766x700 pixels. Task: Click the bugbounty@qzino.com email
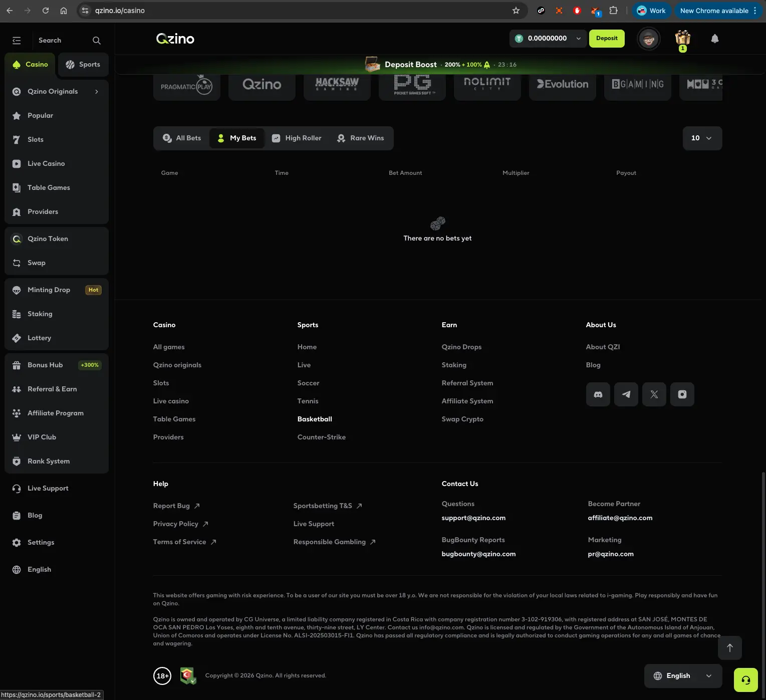[478, 554]
